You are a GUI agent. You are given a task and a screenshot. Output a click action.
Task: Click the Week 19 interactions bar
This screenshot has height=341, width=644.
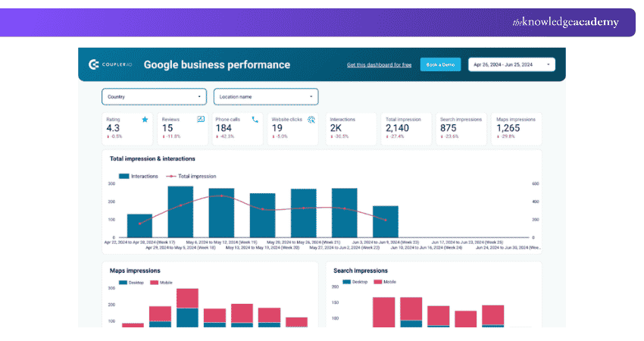pos(221,213)
